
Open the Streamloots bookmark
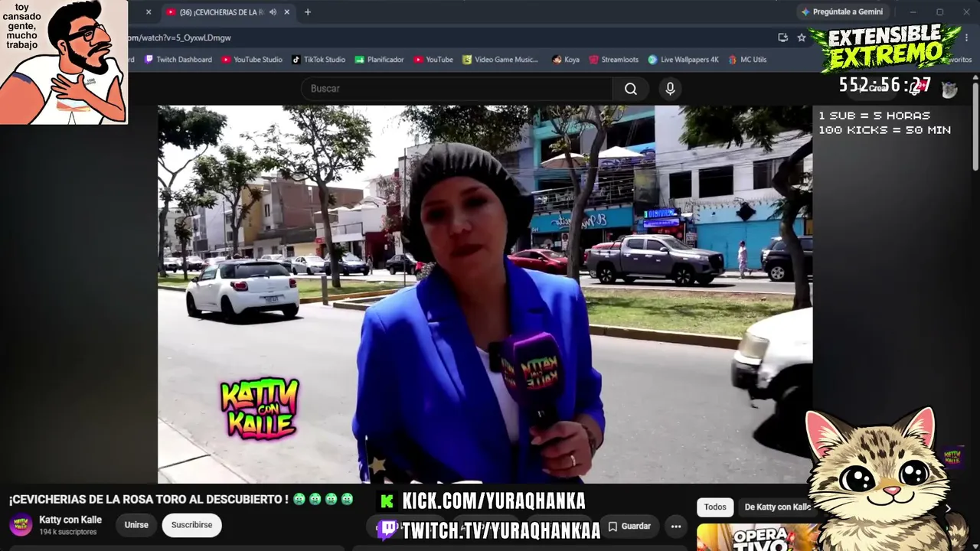pyautogui.click(x=613, y=60)
